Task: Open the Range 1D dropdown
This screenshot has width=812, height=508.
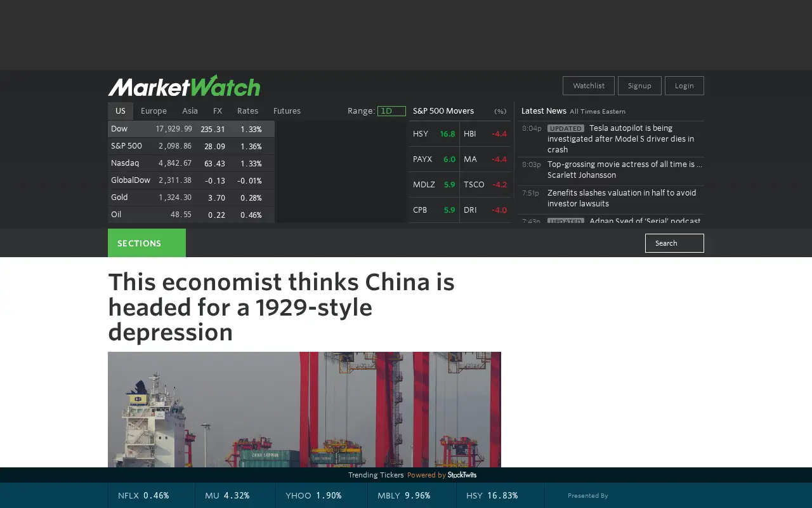Action: click(x=391, y=111)
